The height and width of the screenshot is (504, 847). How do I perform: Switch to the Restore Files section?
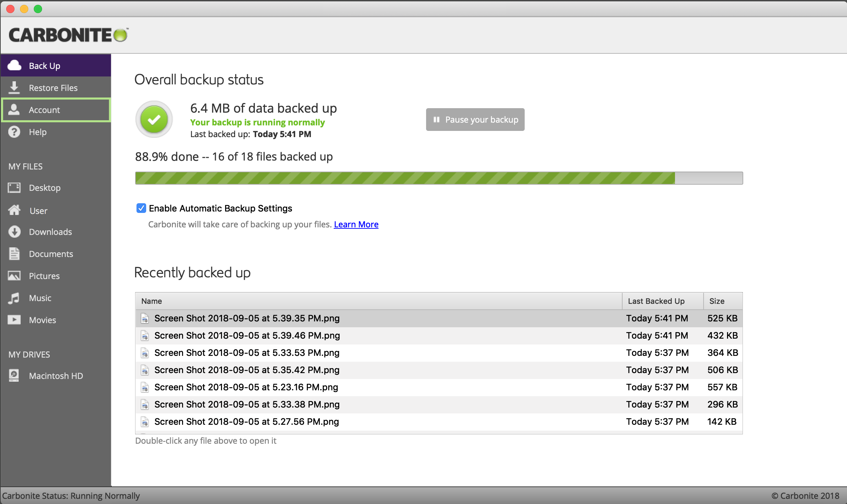pos(53,87)
